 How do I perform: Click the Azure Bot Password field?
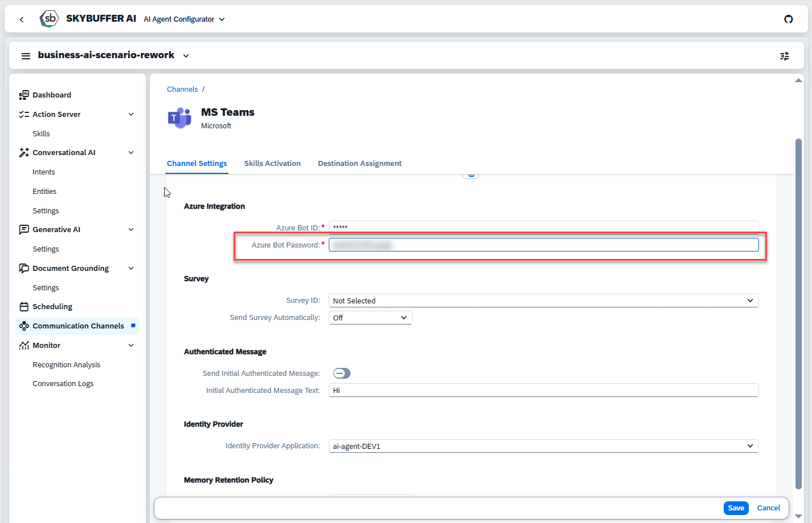[x=544, y=245]
